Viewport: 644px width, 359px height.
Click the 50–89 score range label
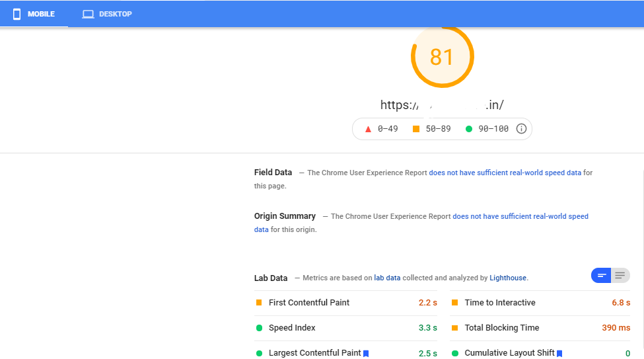click(438, 129)
